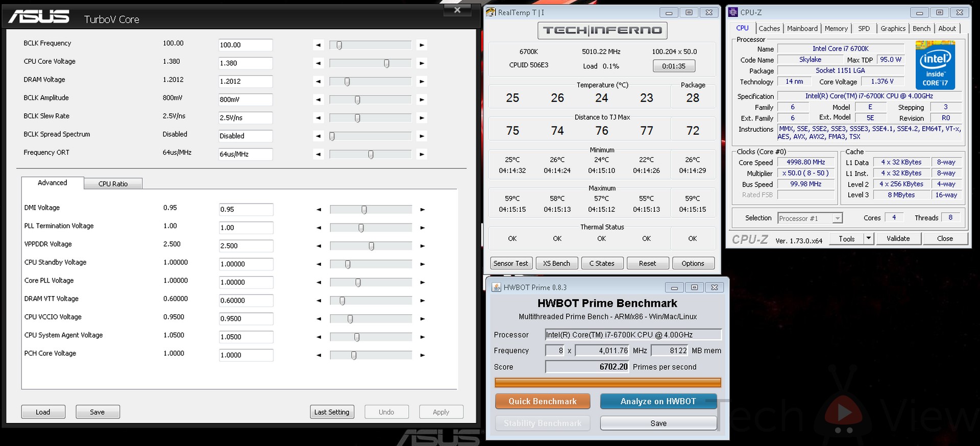Decrease BCLK Amplitude with the left arrow
Screen dimensions: 980x446
click(x=318, y=100)
